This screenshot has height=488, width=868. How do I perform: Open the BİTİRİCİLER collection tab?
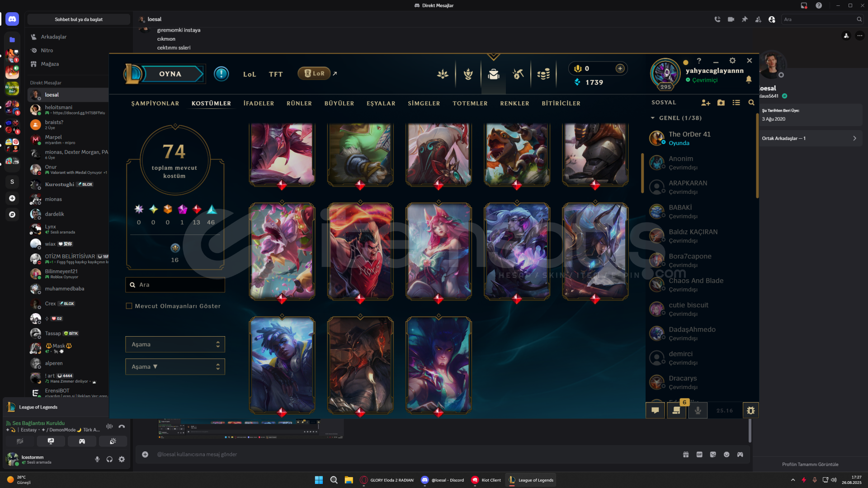click(x=561, y=103)
